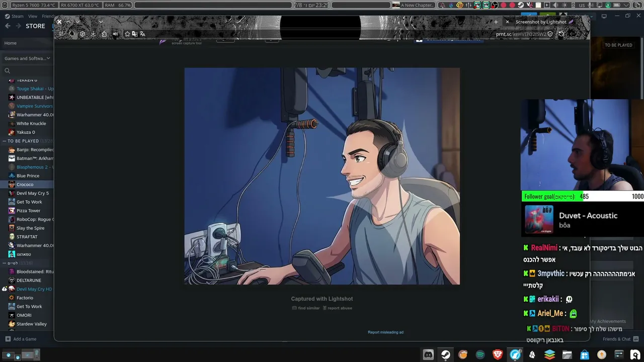Go back in the Steam window
Image resolution: width=644 pixels, height=362 pixels.
[x=8, y=26]
